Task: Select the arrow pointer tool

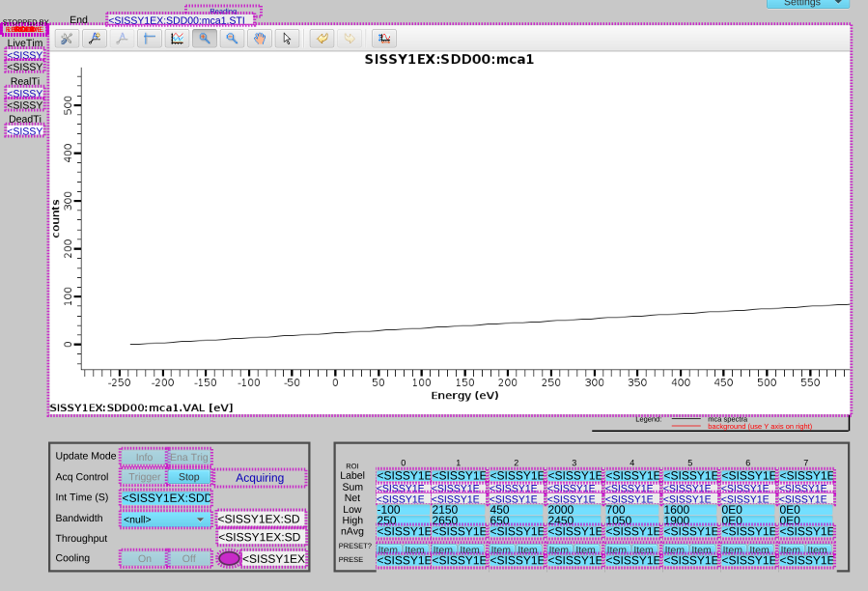Action: [x=287, y=39]
